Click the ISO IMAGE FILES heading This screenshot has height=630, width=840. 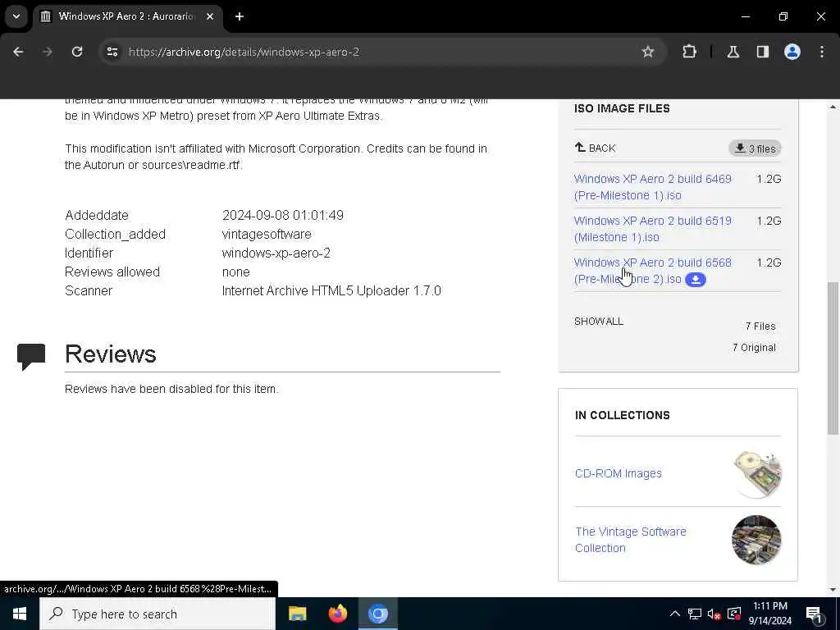point(622,108)
